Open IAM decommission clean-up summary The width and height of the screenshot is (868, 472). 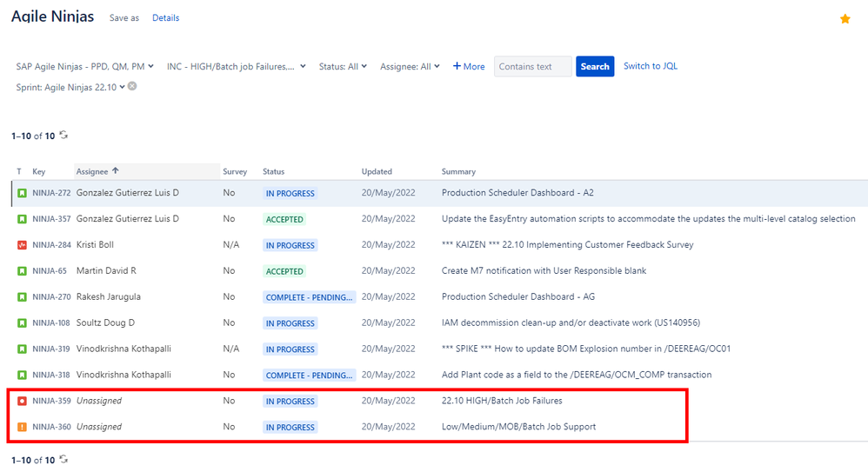[x=571, y=323]
